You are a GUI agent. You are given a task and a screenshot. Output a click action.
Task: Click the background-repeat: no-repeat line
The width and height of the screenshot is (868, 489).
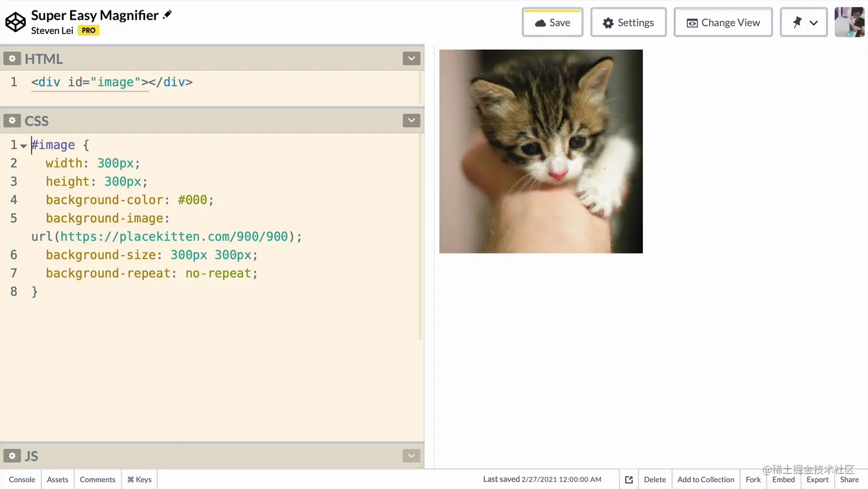tap(152, 274)
